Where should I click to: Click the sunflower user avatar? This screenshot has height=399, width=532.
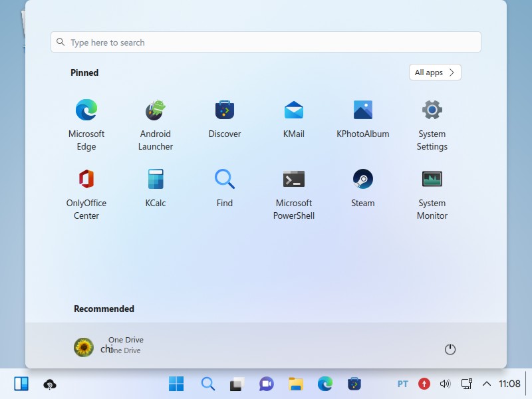click(84, 347)
